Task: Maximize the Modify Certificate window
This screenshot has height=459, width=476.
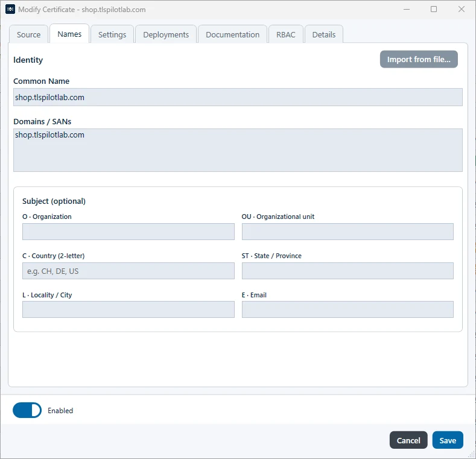Action: 434,10
